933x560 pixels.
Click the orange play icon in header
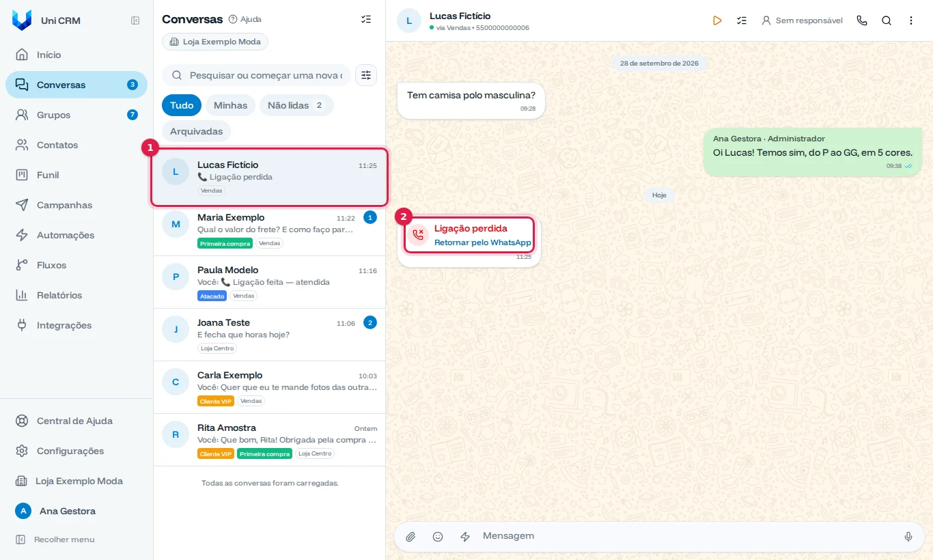(x=717, y=20)
